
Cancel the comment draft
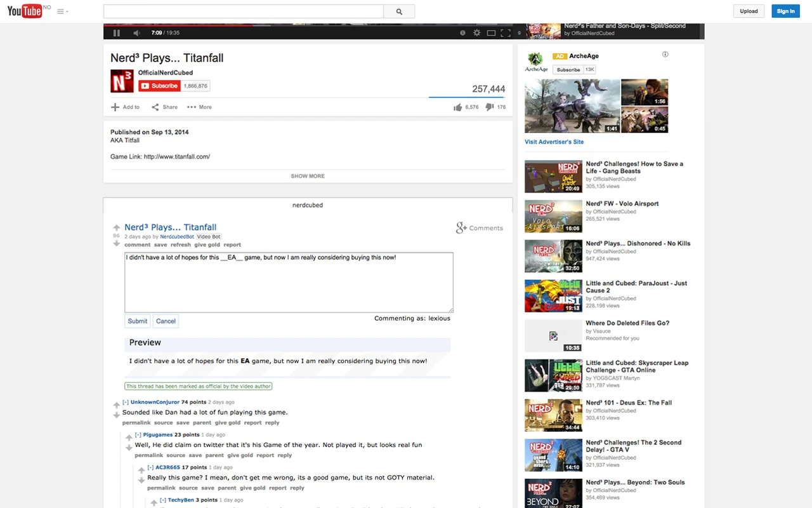pos(166,321)
